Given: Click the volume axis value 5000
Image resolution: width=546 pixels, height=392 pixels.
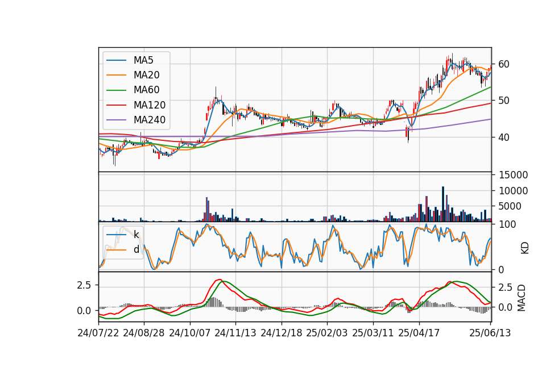Looking at the screenshot, I should coord(510,206).
